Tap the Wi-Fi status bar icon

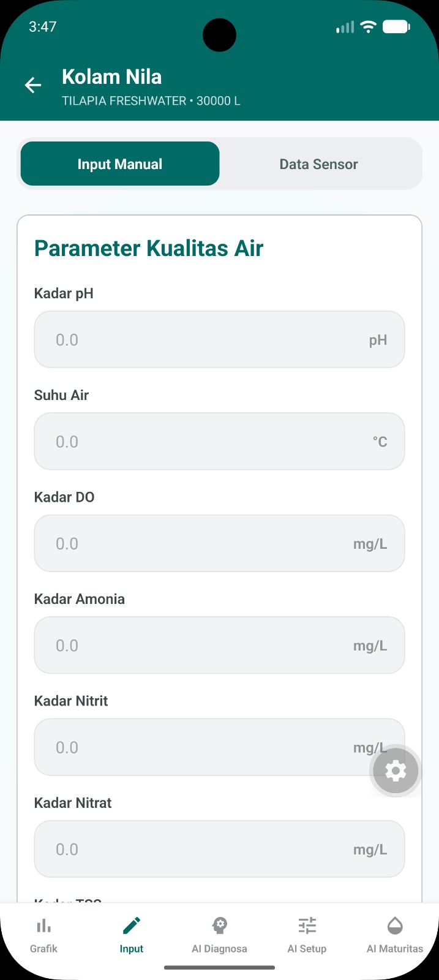368,27
